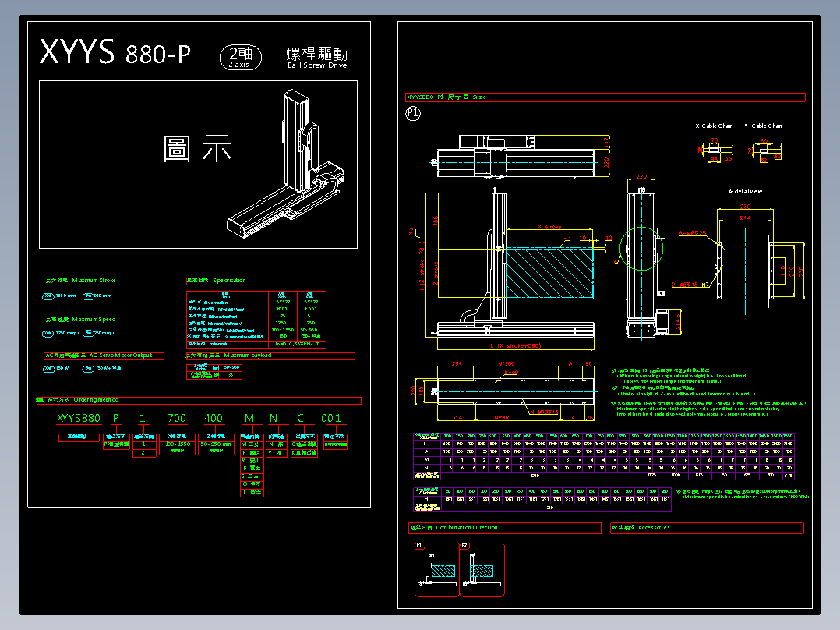Viewport: 840px width, 630px height.
Task: Click the '700' value in order code
Action: 177,418
